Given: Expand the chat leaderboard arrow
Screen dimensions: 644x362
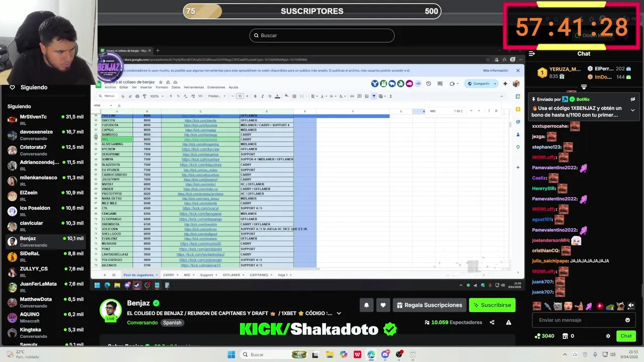Looking at the screenshot, I should [x=584, y=86].
